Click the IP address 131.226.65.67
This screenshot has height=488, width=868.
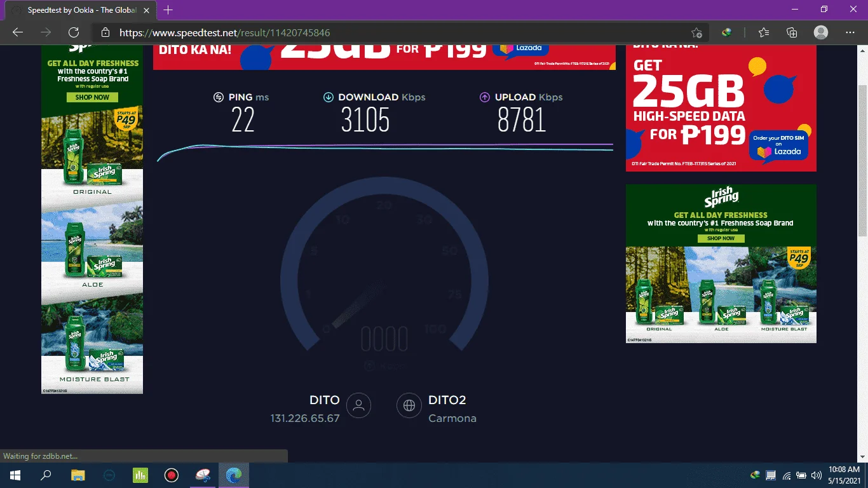tap(305, 419)
